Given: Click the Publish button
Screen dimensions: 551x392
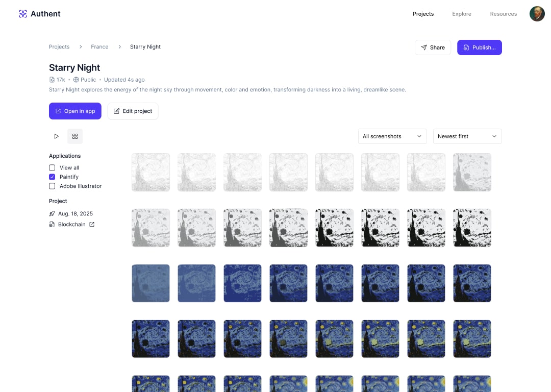Looking at the screenshot, I should [x=479, y=47].
